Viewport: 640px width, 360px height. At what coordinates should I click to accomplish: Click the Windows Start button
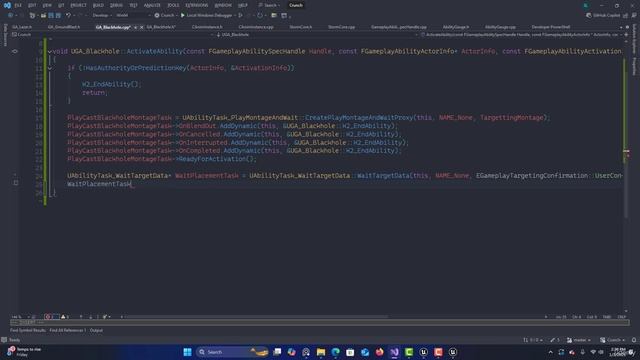coord(187,352)
